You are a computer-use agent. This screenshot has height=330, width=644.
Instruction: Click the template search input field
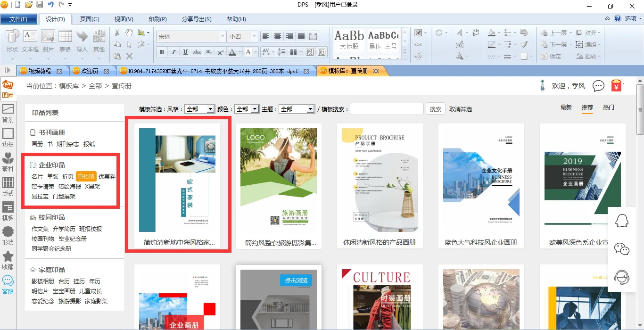[x=386, y=109]
